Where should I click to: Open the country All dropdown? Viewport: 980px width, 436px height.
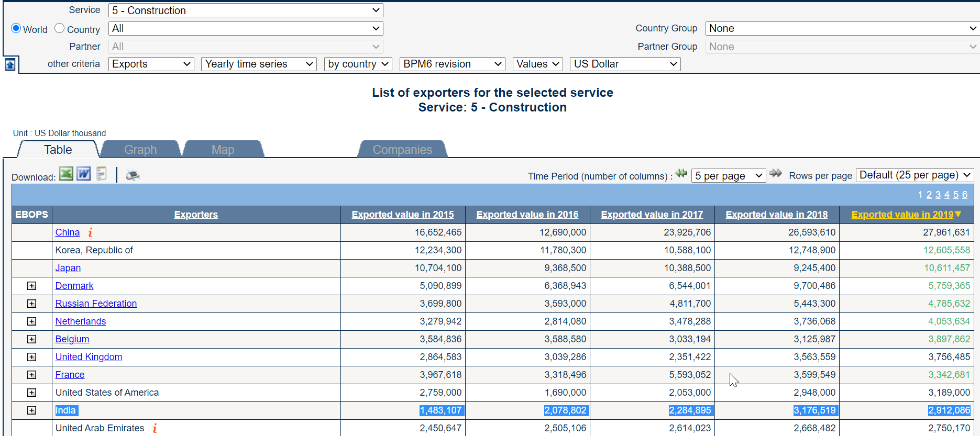point(246,28)
